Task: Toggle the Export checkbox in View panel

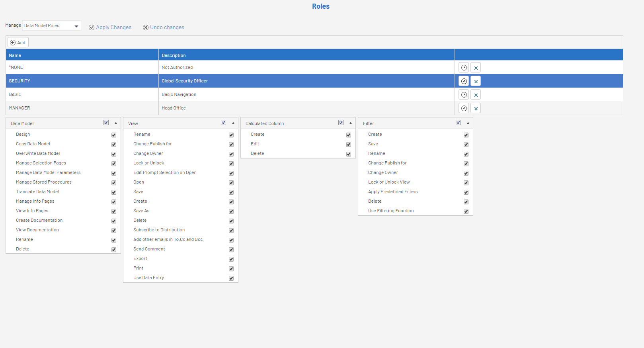Action: [x=231, y=259]
